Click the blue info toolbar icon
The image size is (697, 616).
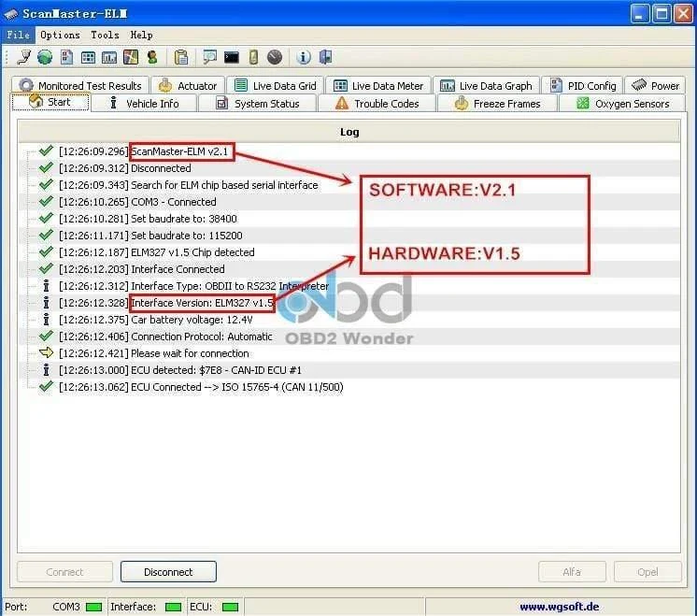[x=304, y=57]
